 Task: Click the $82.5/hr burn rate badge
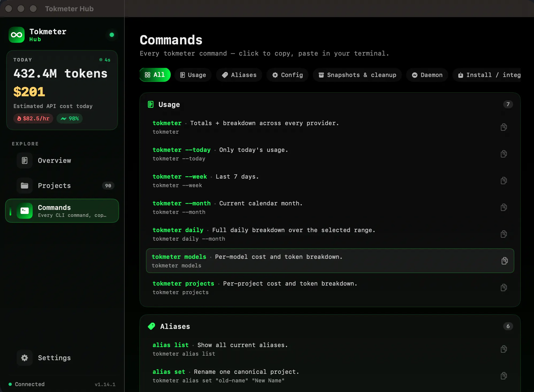click(33, 118)
